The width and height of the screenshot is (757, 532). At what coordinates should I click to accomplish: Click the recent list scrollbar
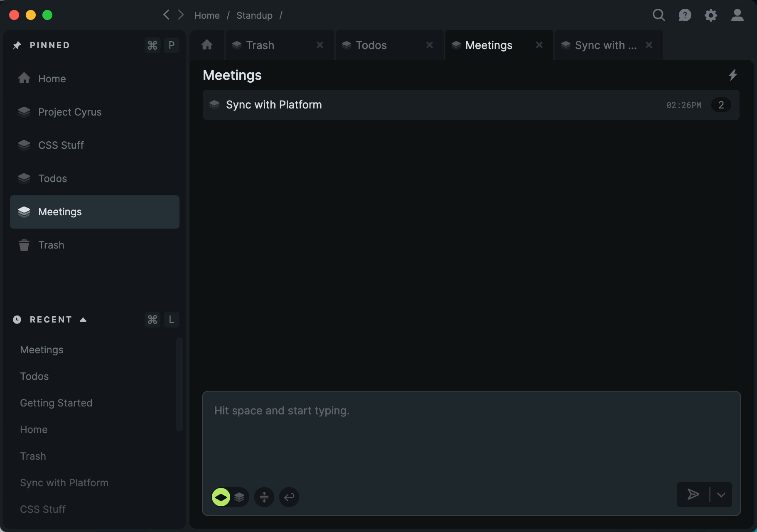click(179, 384)
